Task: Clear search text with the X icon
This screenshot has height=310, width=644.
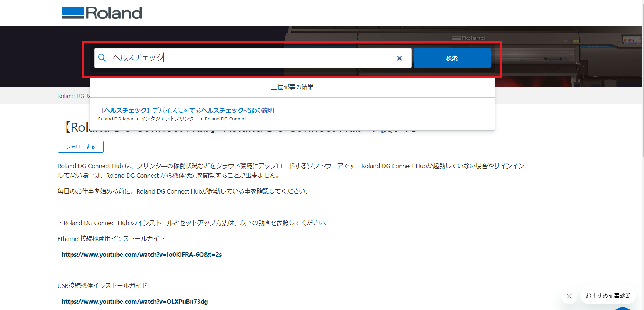Action: click(x=399, y=58)
